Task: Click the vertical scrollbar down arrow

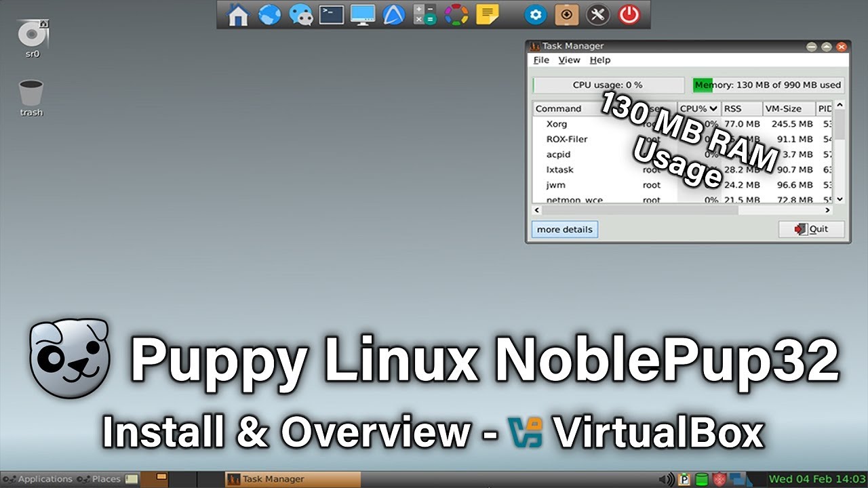Action: (x=840, y=199)
